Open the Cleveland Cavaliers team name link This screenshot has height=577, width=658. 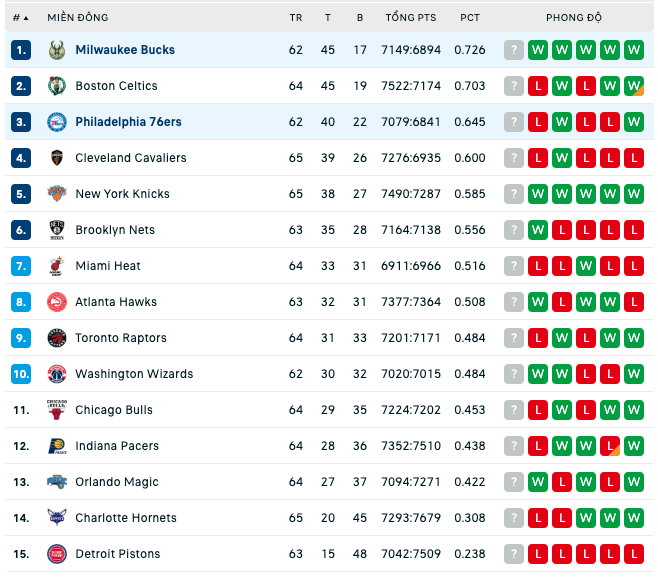pos(131,158)
